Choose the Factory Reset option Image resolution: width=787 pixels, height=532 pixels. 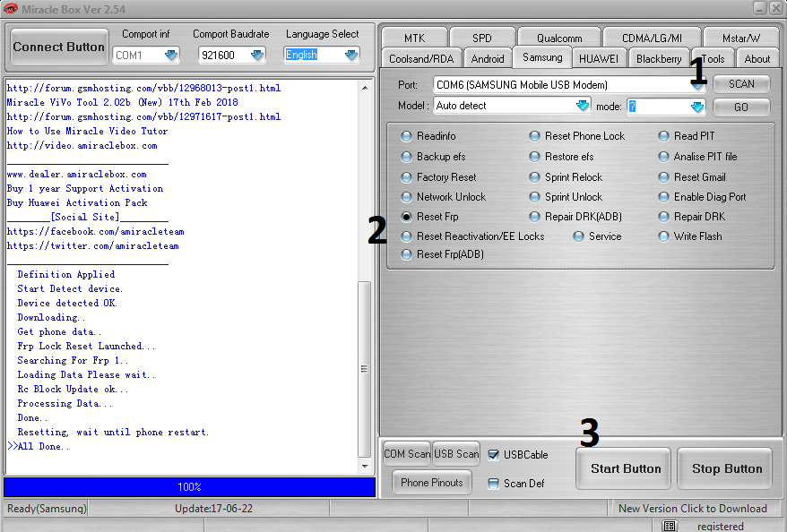pos(407,177)
